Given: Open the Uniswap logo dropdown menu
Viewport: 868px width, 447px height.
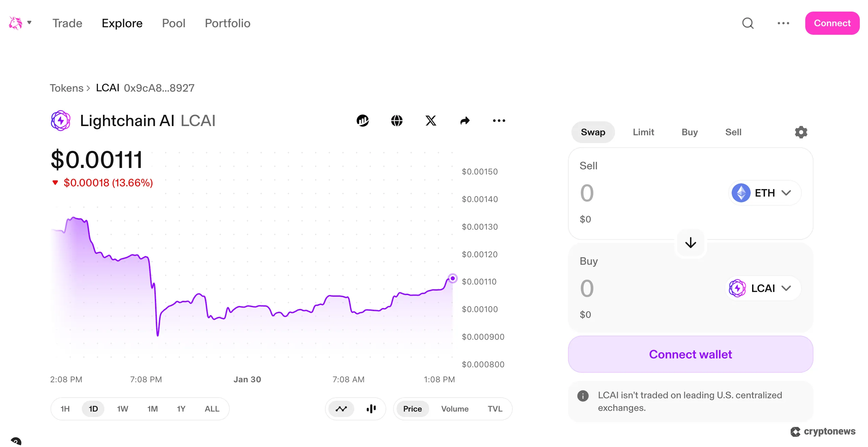Looking at the screenshot, I should point(20,23).
